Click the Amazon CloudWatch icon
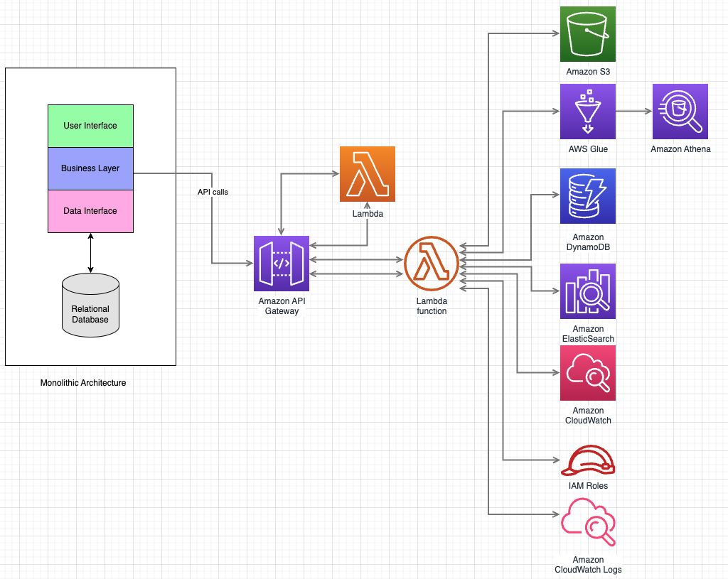The height and width of the screenshot is (579, 728). pyautogui.click(x=587, y=372)
